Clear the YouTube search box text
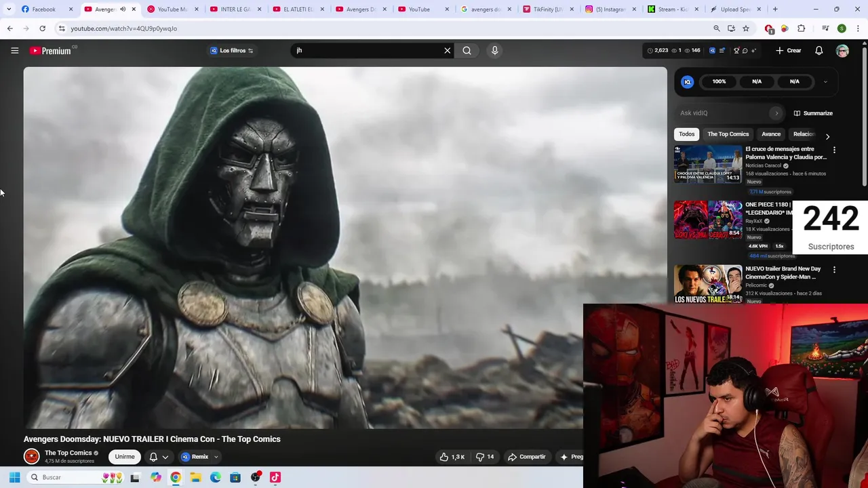Screen dimensions: 868x488 [x=447, y=50]
